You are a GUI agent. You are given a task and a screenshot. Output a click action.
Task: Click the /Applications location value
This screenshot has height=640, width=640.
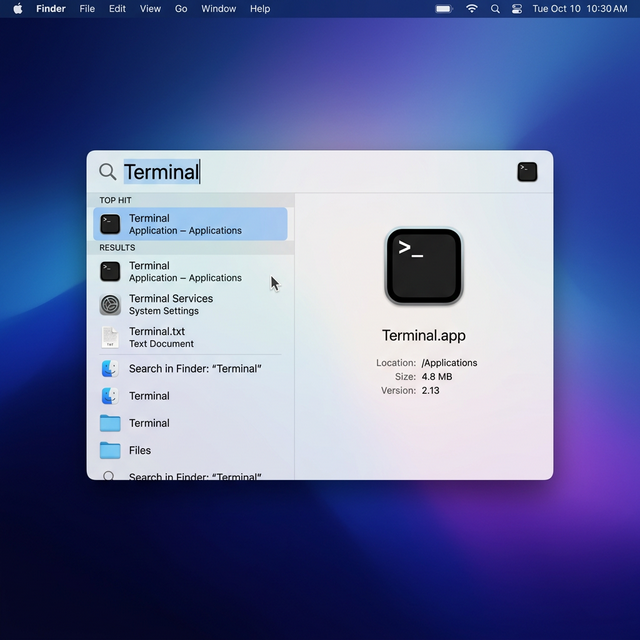point(449,363)
